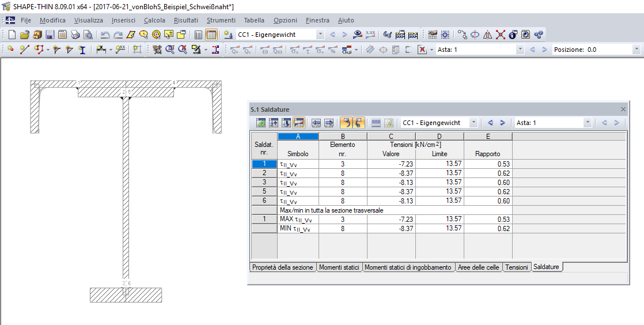Click the left blue arrow icon in the Saldature toolbar

coord(316,123)
